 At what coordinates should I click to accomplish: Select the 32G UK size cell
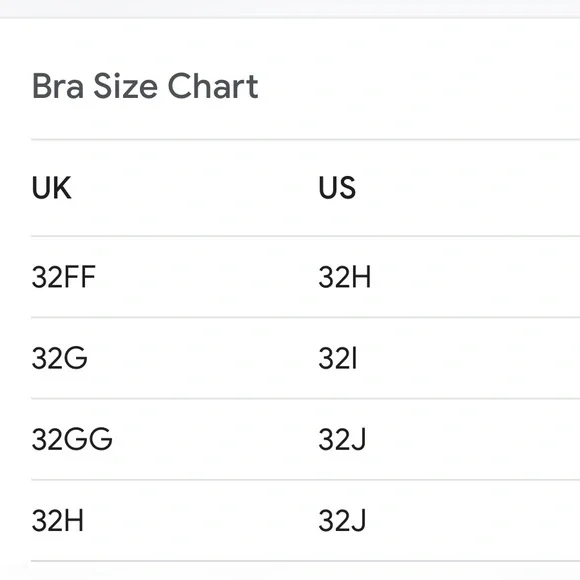[x=60, y=358]
